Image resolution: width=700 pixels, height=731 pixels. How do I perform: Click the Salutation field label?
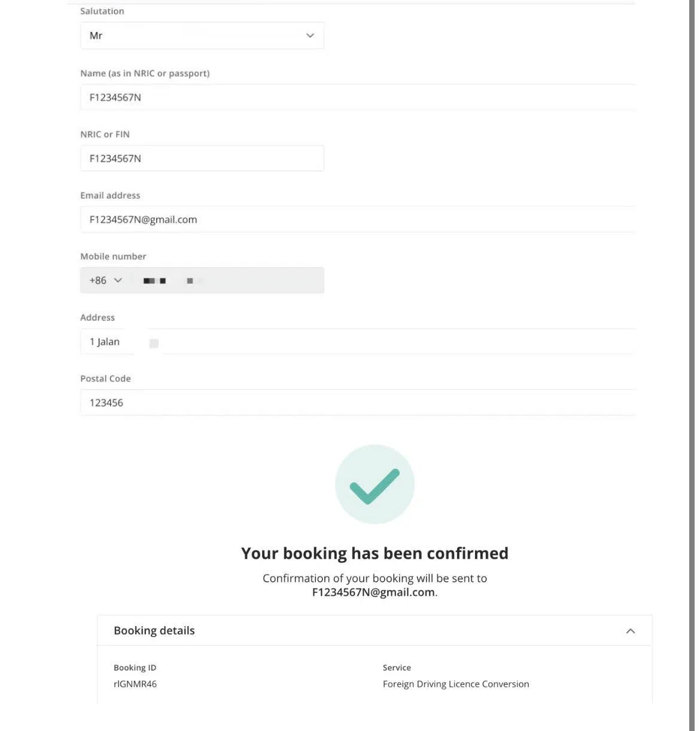click(x=102, y=11)
